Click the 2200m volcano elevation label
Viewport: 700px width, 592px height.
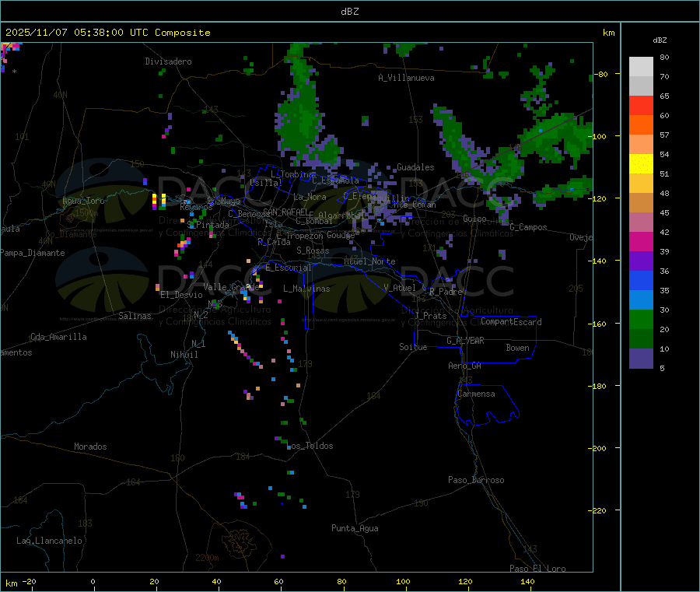(207, 558)
